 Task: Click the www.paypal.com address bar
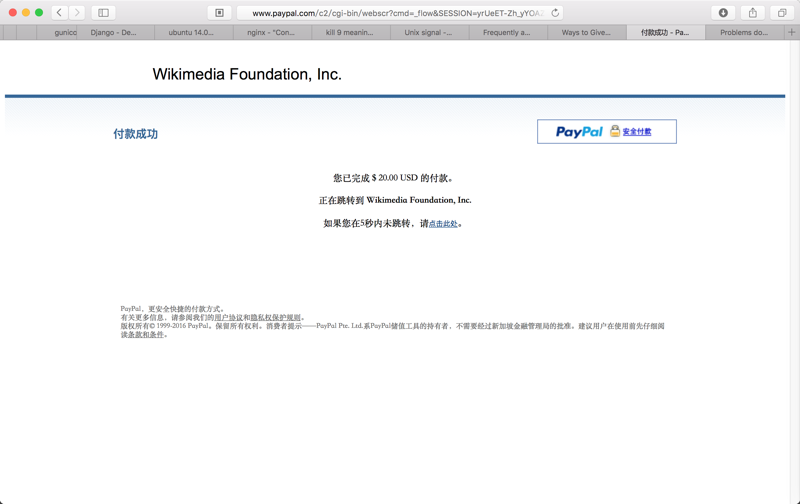point(399,13)
